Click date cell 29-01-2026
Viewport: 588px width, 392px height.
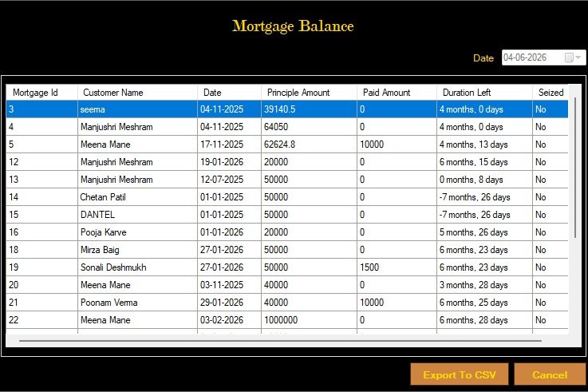(229, 303)
